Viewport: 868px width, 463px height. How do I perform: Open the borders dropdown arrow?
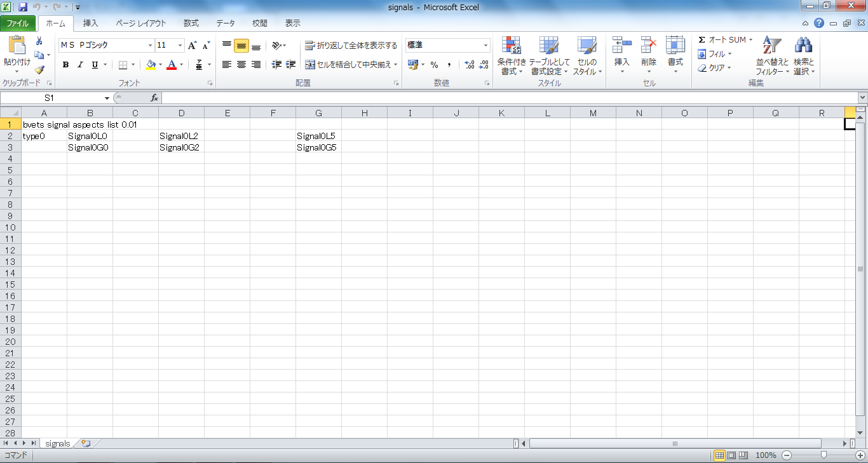click(x=133, y=65)
